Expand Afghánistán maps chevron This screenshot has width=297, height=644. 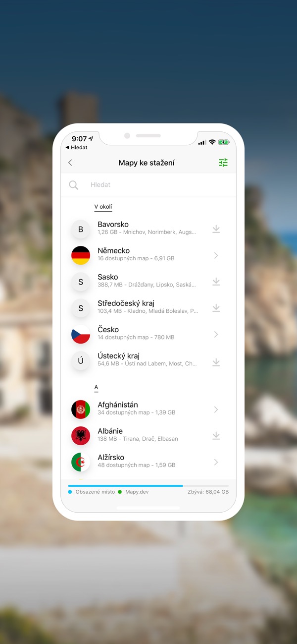[x=216, y=410]
